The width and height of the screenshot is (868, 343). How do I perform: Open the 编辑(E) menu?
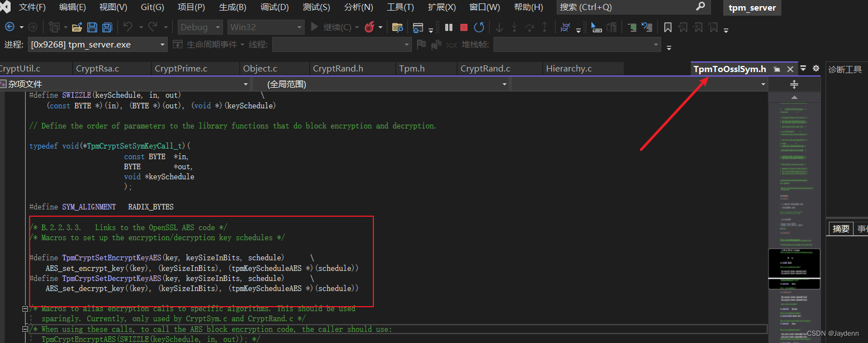pos(73,7)
